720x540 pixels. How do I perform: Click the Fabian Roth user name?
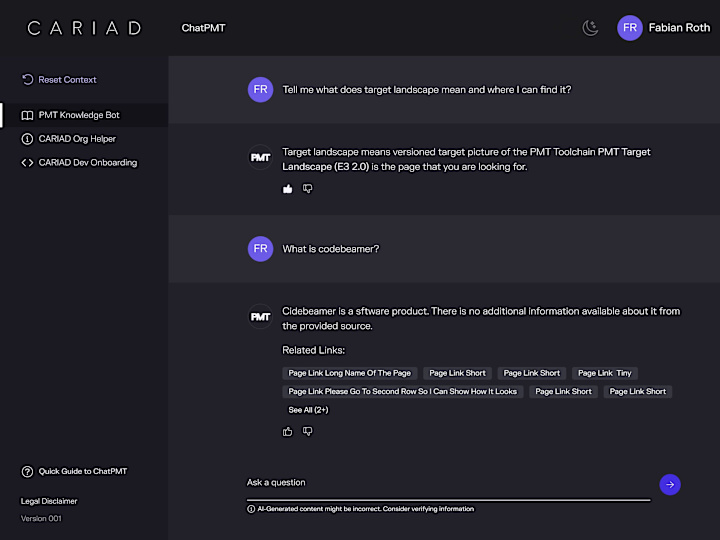[x=679, y=28]
